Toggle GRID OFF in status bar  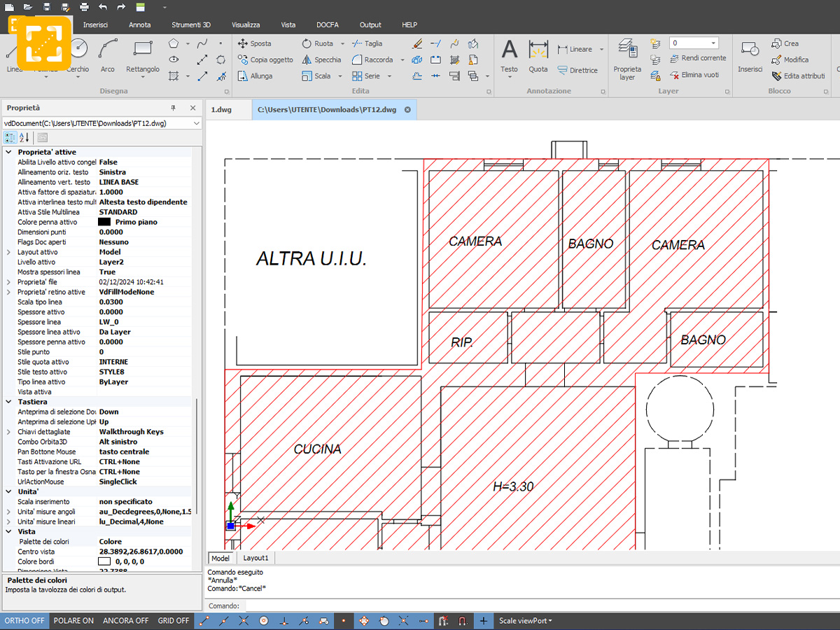tap(174, 621)
